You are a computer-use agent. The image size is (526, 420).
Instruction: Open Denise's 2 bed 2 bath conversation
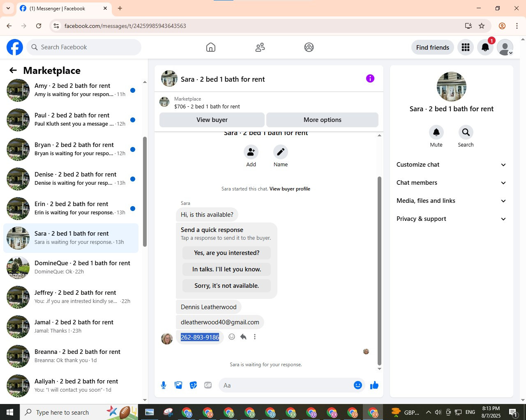(x=71, y=179)
